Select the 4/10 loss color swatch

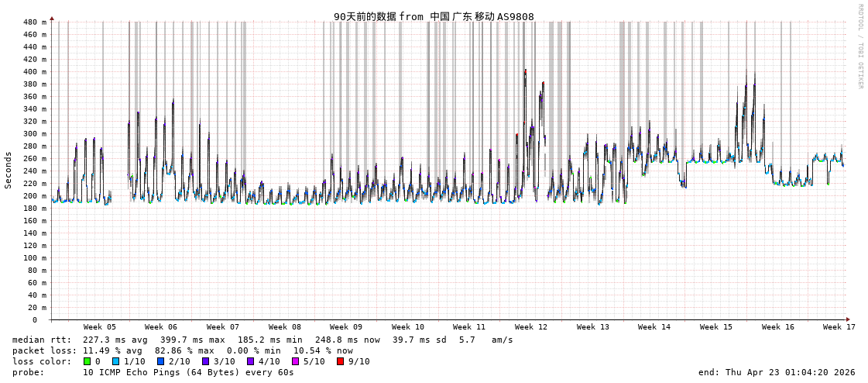pos(250,361)
